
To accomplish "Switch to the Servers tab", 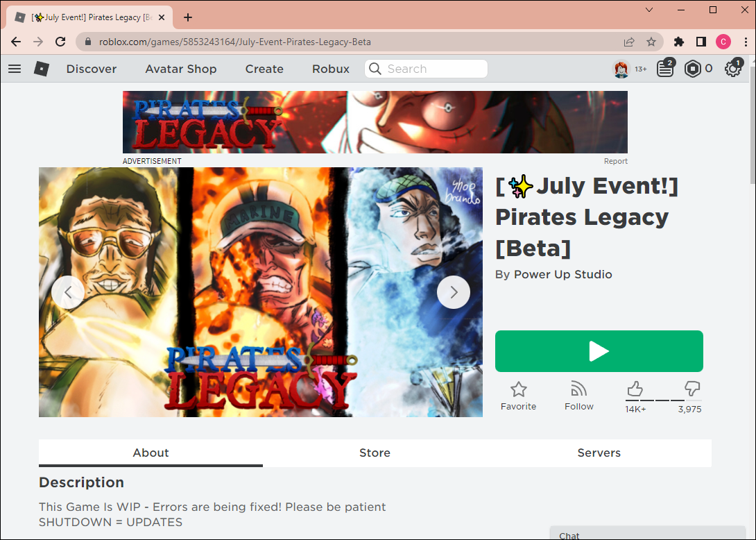I will point(599,453).
